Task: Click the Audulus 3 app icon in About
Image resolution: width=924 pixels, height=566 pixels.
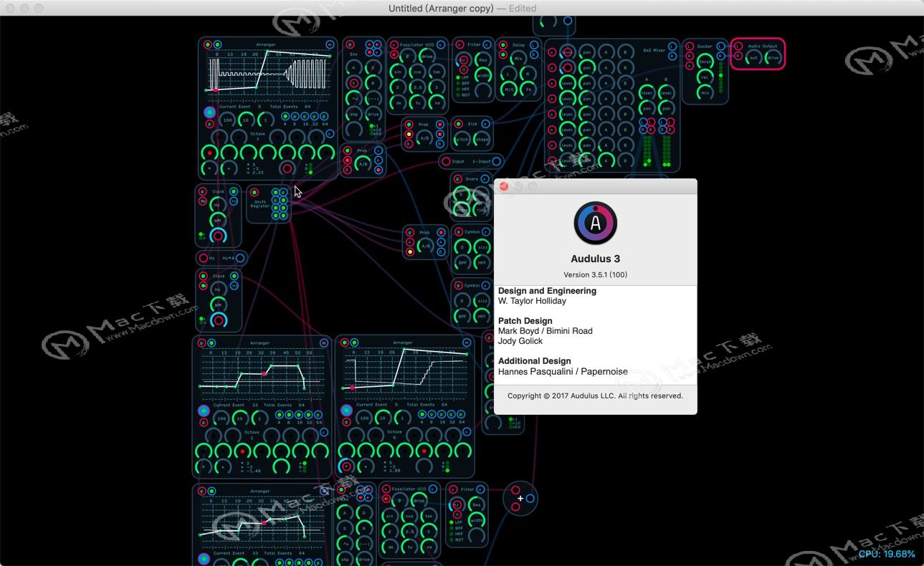Action: (595, 224)
